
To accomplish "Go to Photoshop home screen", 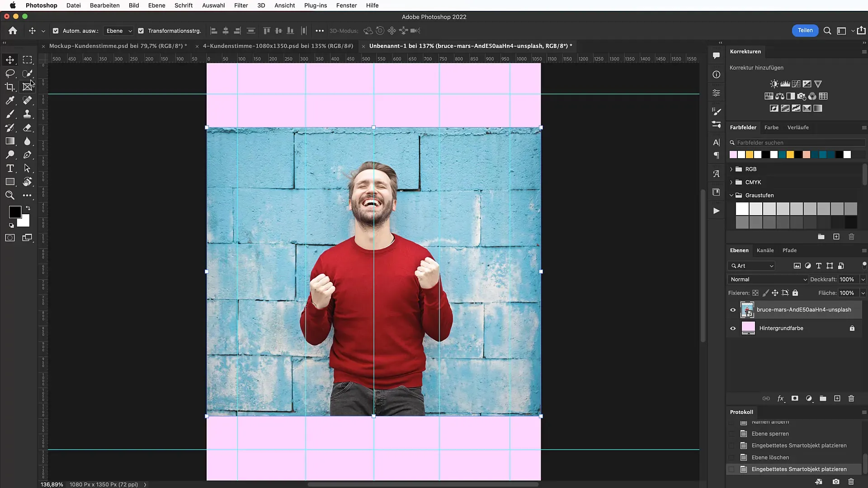I will click(13, 31).
